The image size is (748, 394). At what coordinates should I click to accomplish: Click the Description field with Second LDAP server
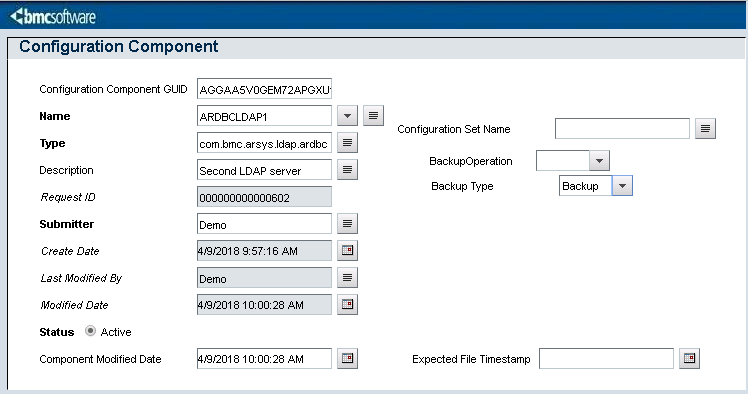pyautogui.click(x=264, y=170)
